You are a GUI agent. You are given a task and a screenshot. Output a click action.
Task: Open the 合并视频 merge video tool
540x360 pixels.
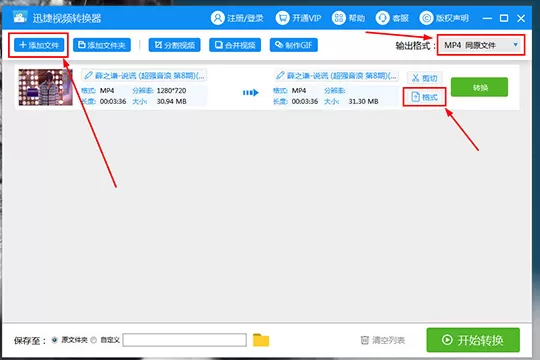(x=235, y=45)
